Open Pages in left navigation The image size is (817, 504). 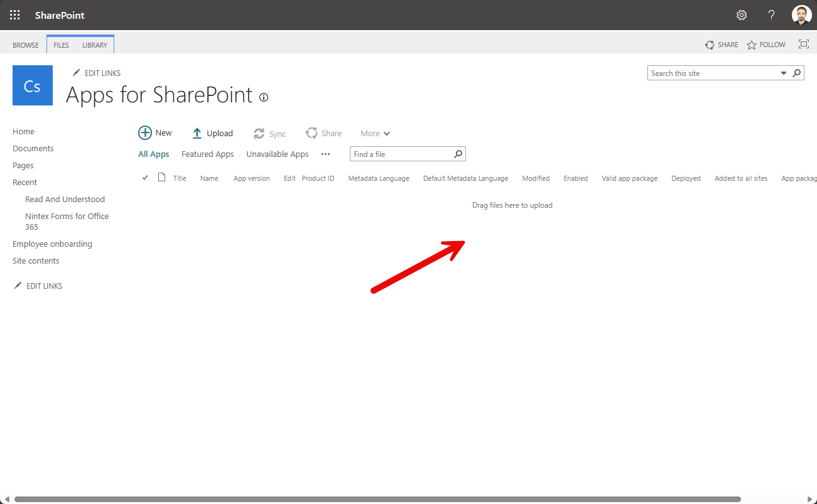tap(23, 165)
